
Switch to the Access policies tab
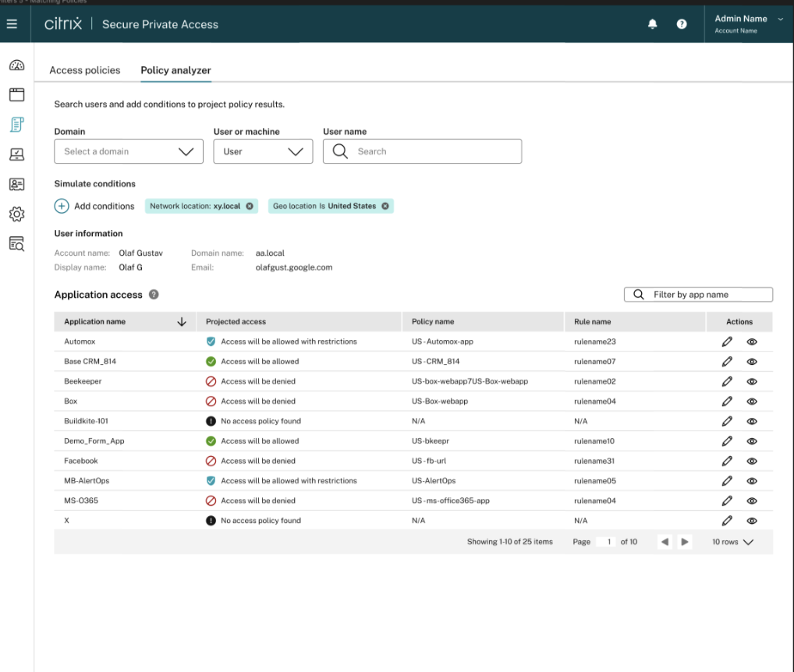[x=85, y=70]
